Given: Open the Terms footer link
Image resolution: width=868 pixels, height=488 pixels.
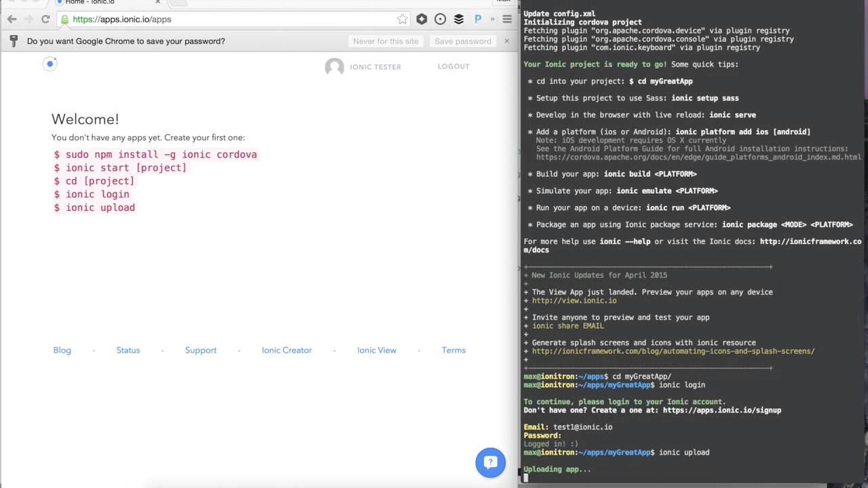Looking at the screenshot, I should pyautogui.click(x=454, y=350).
